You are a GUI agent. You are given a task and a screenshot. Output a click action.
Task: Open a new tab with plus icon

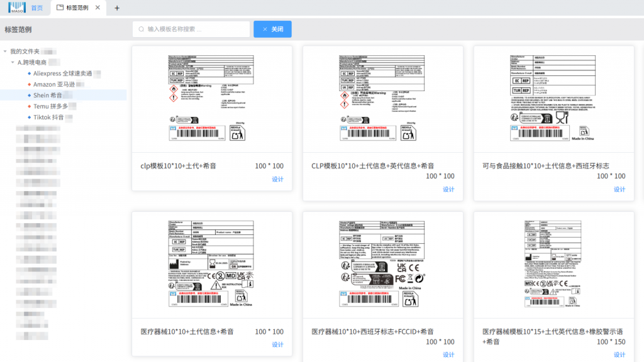click(x=117, y=8)
